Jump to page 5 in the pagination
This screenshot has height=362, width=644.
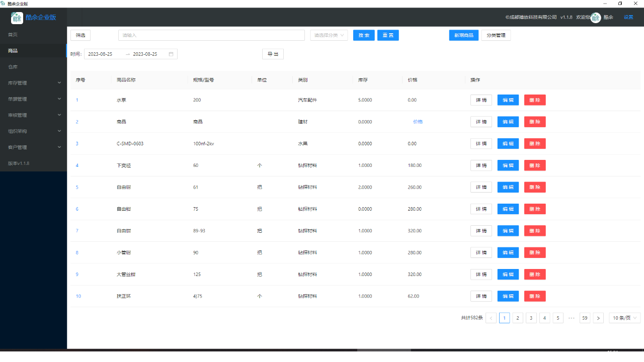[557, 318]
